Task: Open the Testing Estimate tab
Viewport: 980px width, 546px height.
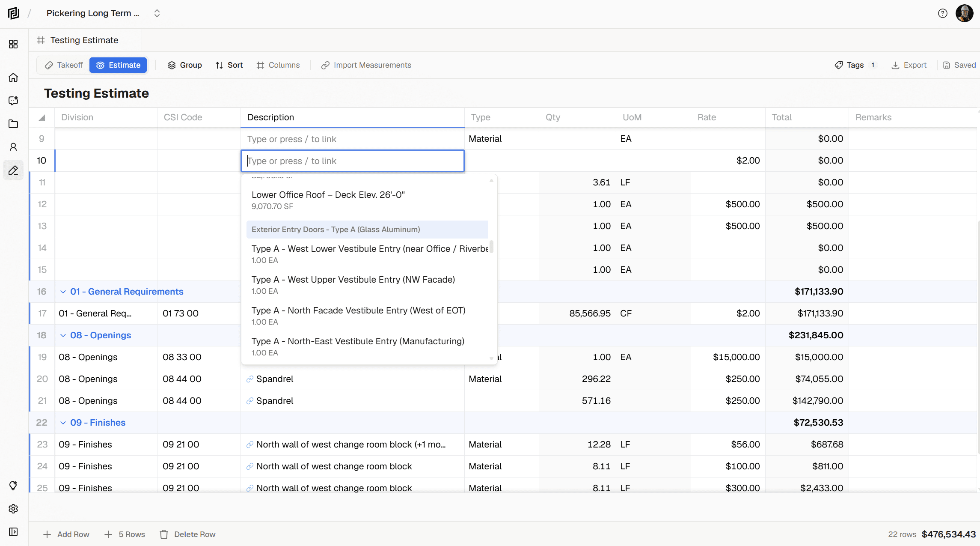Action: point(84,40)
